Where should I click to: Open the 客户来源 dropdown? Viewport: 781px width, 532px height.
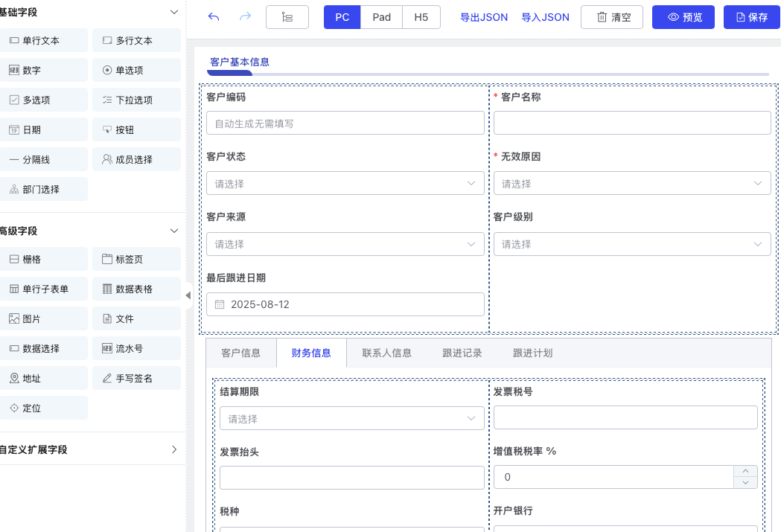(345, 244)
